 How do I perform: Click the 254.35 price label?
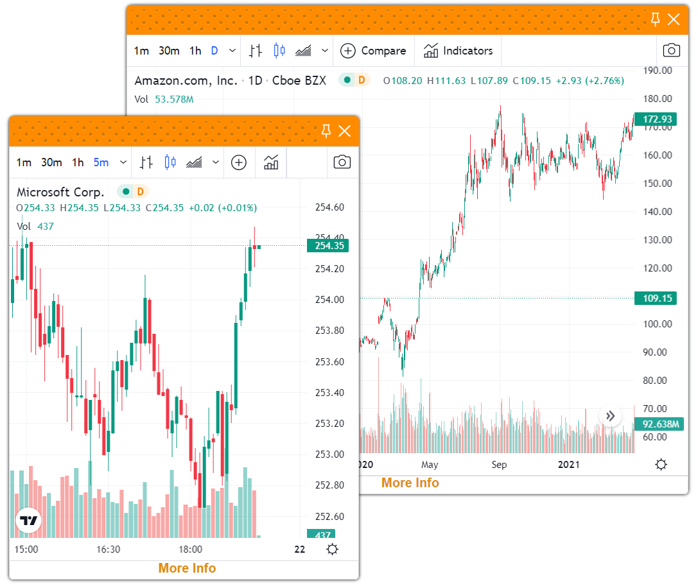click(x=328, y=246)
